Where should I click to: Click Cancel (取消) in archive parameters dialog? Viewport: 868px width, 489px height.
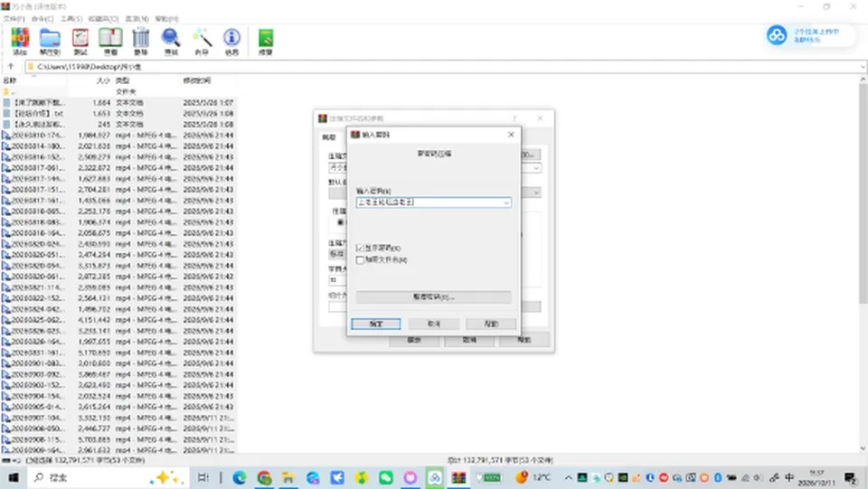click(x=469, y=340)
